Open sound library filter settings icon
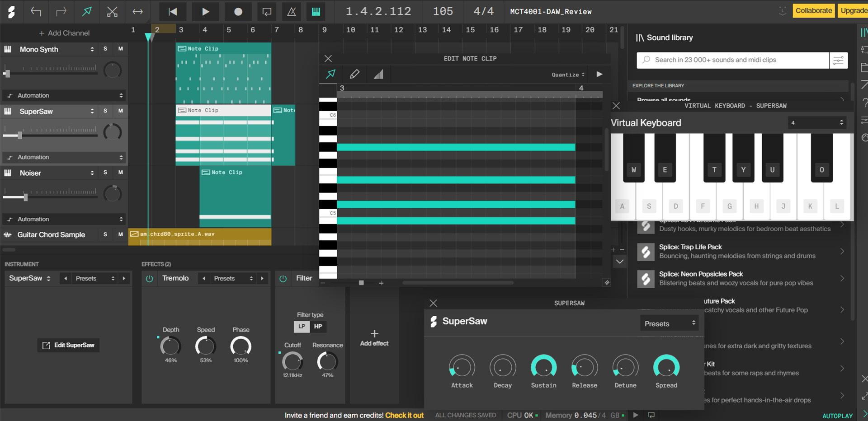The image size is (868, 421). click(x=839, y=60)
